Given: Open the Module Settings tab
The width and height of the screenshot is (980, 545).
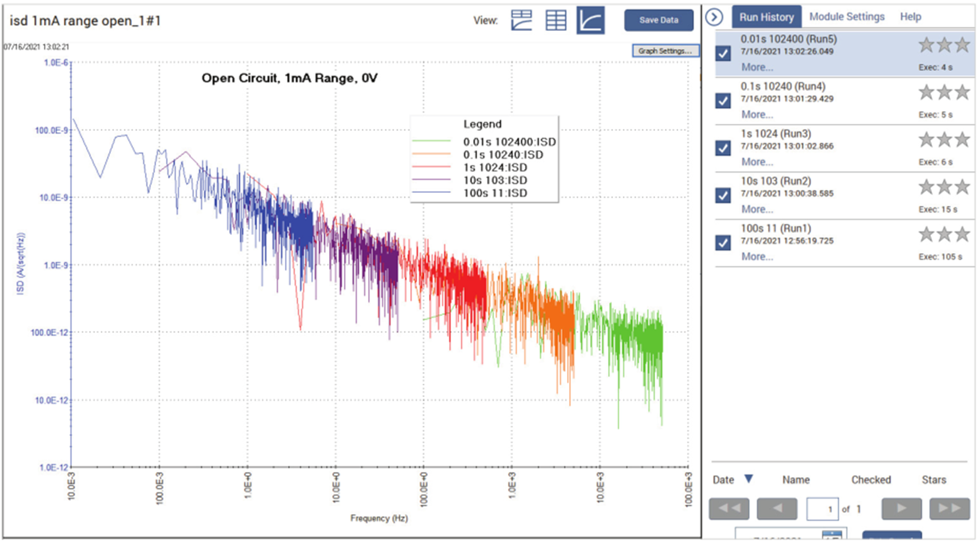Looking at the screenshot, I should [x=847, y=17].
